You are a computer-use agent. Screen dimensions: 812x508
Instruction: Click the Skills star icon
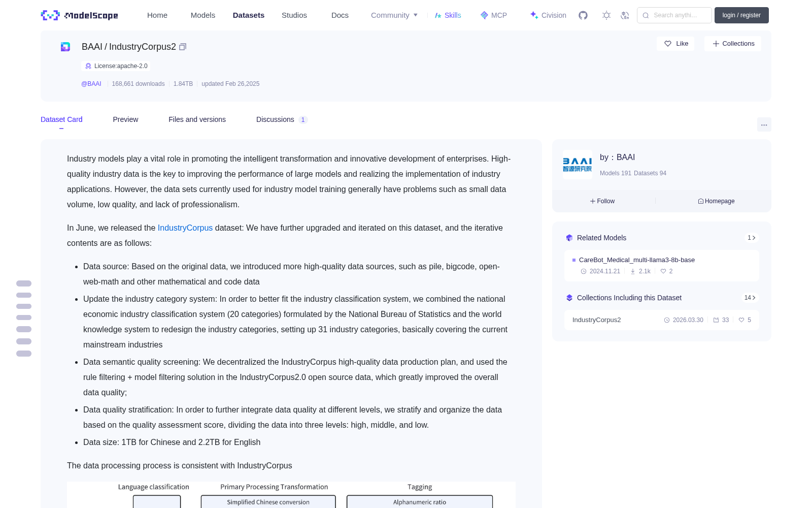(x=438, y=15)
